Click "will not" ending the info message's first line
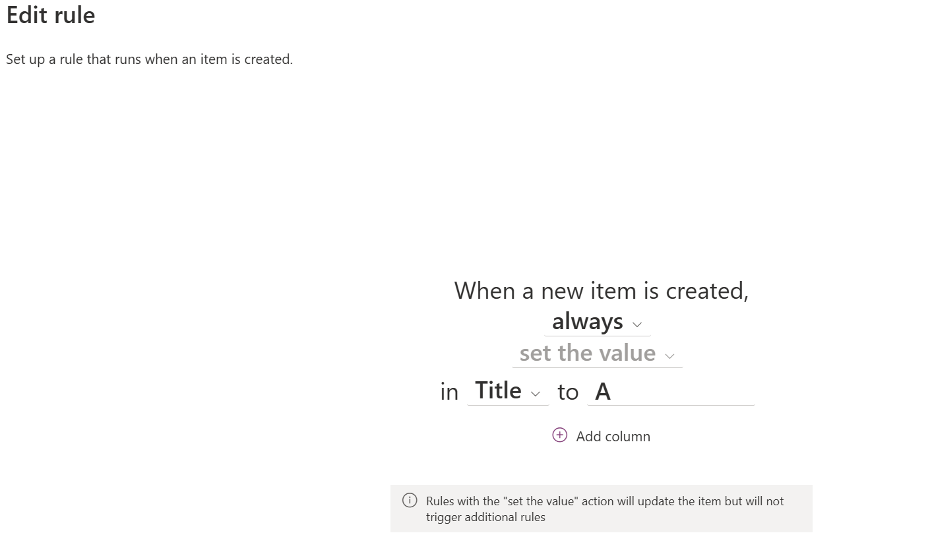Viewport: 932px width, 560px height. (x=764, y=501)
